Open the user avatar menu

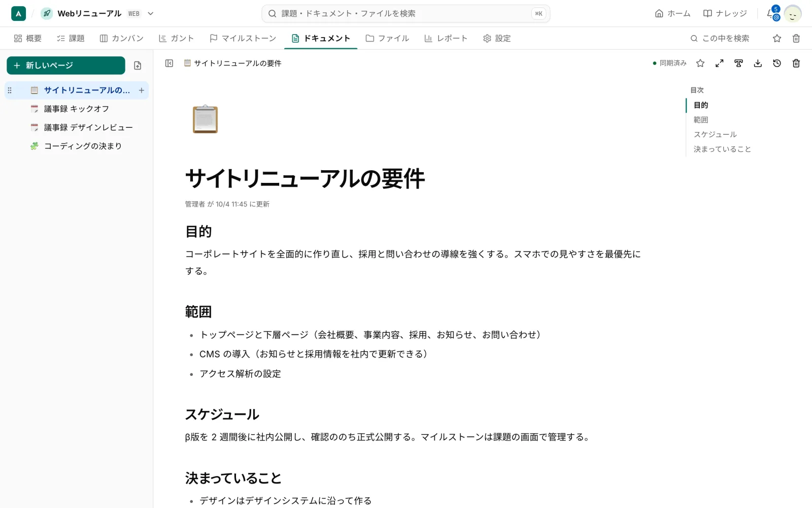click(792, 14)
